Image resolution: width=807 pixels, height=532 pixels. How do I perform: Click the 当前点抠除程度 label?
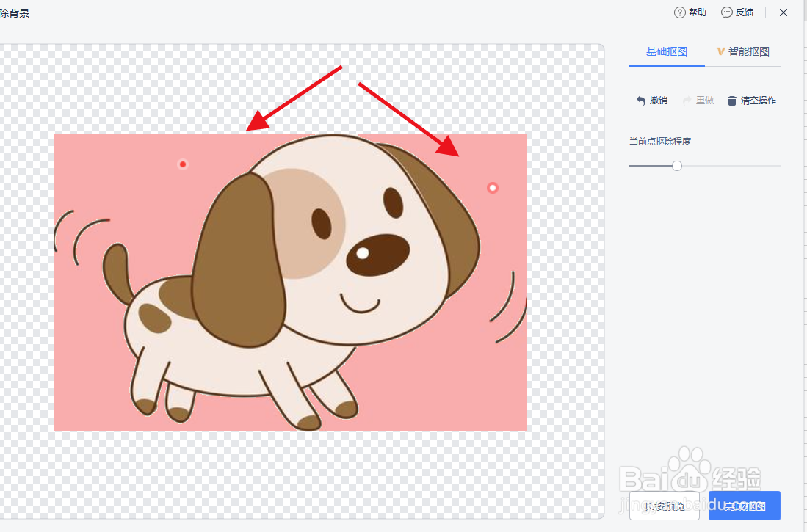point(660,142)
